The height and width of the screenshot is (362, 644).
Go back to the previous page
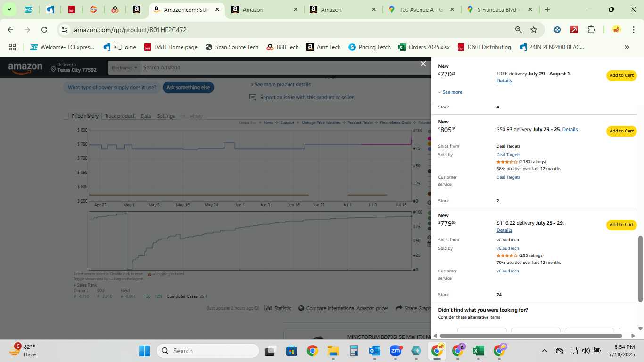(x=10, y=30)
